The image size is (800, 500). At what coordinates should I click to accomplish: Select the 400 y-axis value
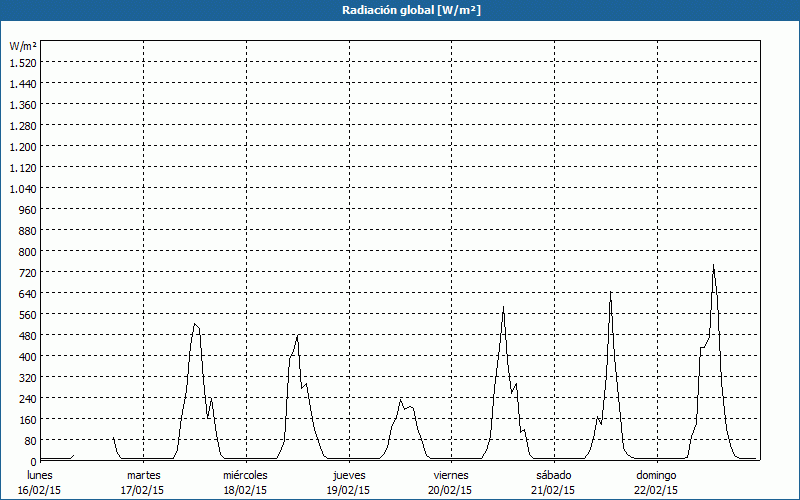pyautogui.click(x=28, y=357)
